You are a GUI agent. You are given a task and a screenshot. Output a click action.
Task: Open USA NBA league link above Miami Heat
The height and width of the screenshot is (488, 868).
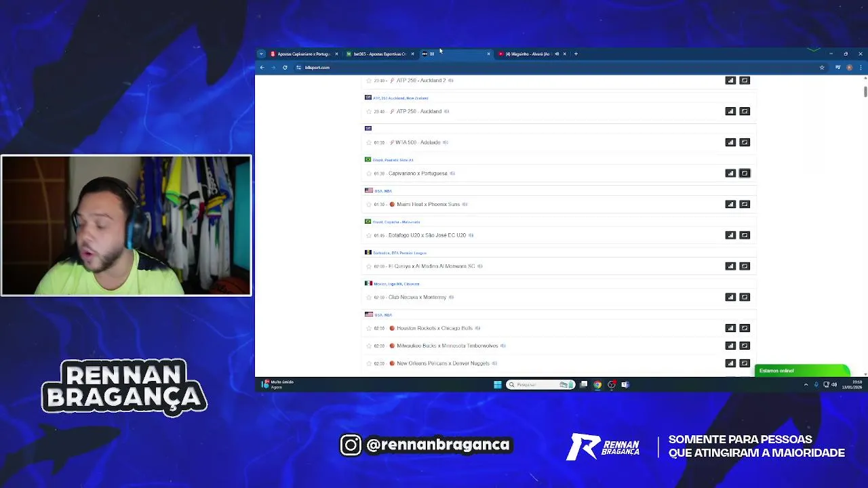[x=383, y=191]
